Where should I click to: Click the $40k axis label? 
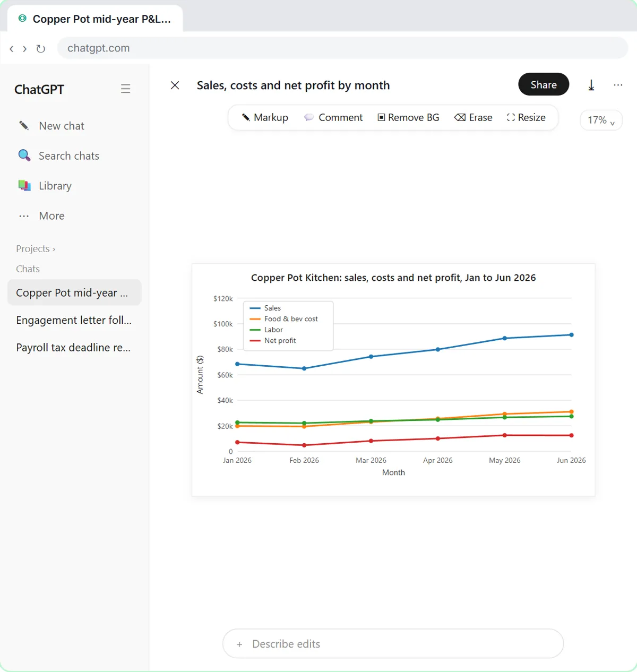point(225,400)
